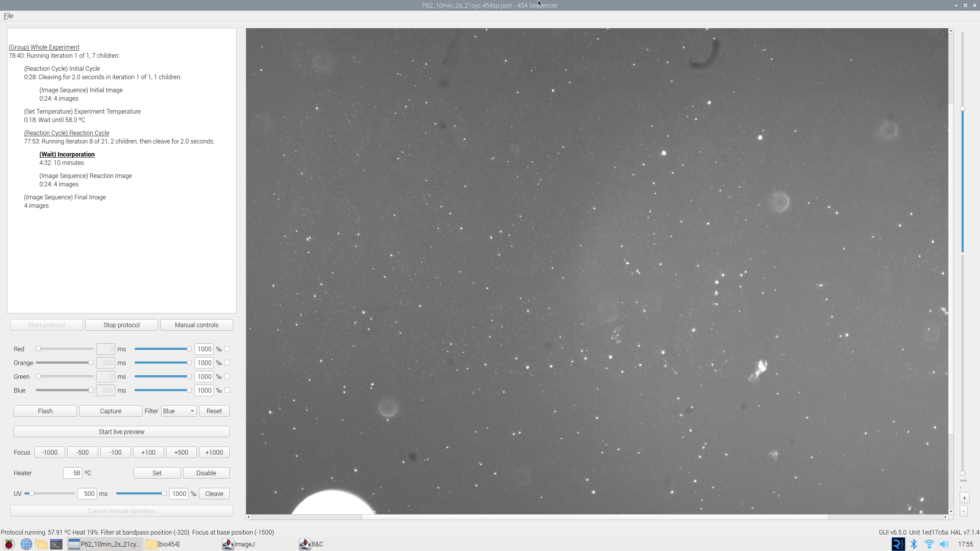The image size is (980, 551).
Task: Enable the Blue channel checkbox
Action: 227,390
